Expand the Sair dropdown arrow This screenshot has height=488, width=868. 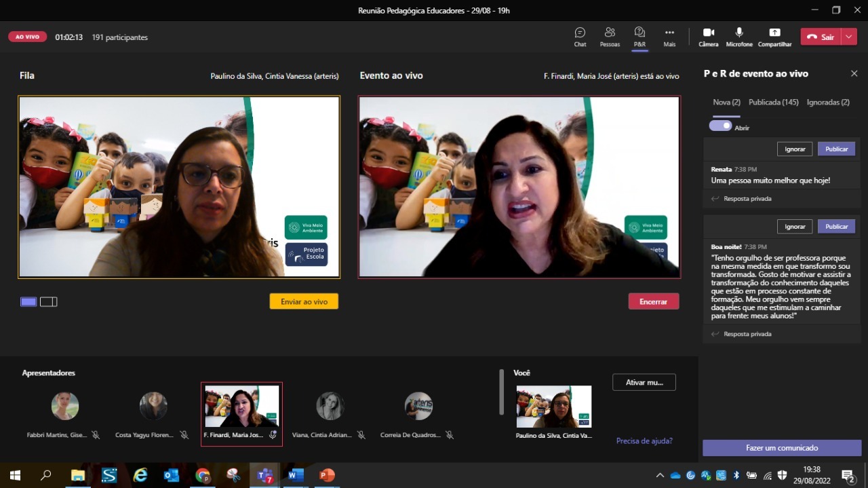(x=850, y=37)
